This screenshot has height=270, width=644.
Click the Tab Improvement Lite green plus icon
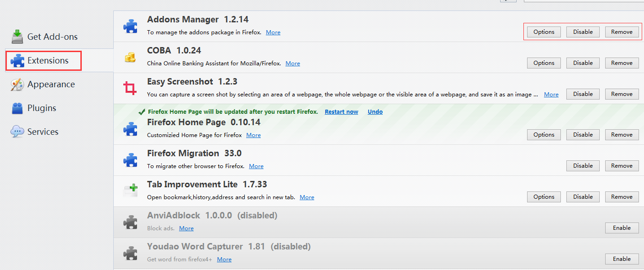(130, 188)
